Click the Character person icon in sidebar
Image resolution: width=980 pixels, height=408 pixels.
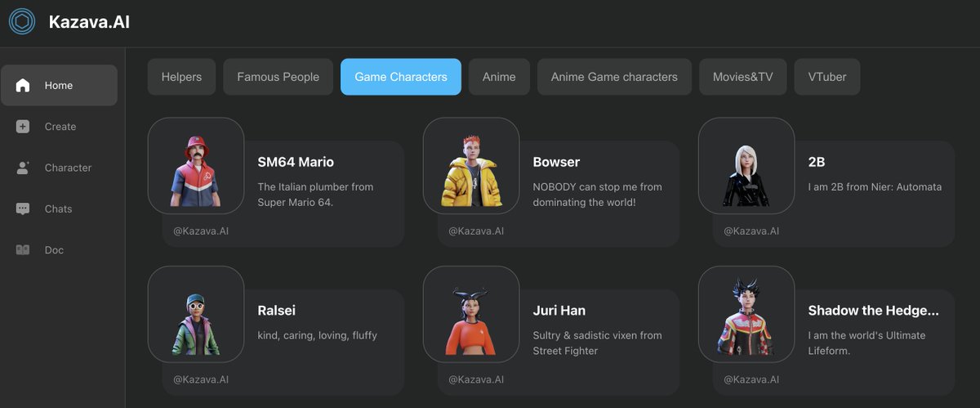pos(23,168)
